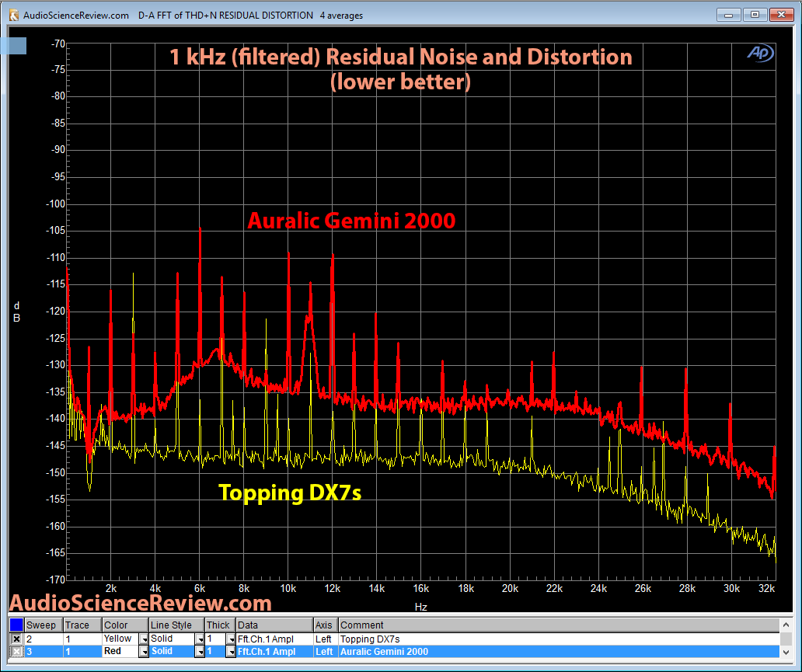Viewport: 802px width, 672px height.
Task: Click 'Fft.Ch.1 Ampl' in the Auralic Gemini row
Action: [267, 652]
